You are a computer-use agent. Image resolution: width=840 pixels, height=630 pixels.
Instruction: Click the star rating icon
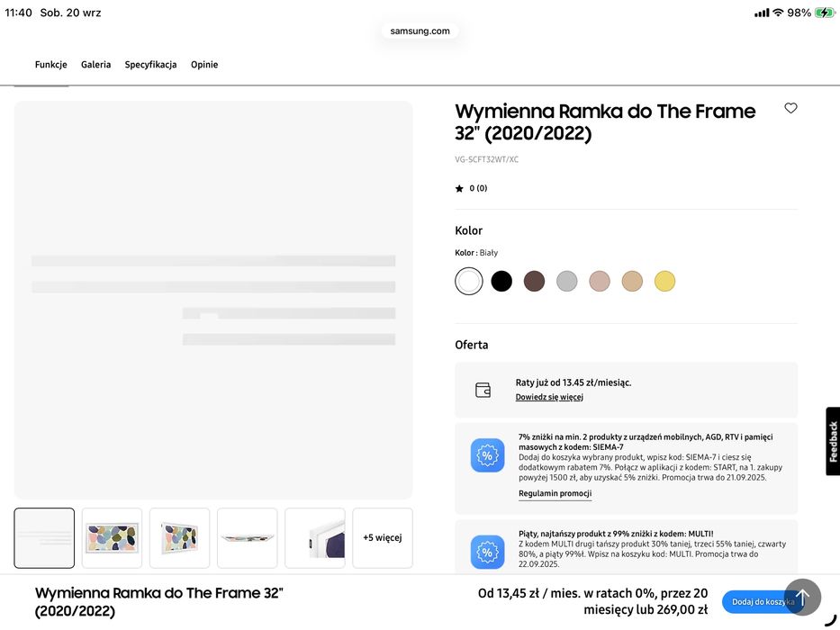[x=459, y=188]
